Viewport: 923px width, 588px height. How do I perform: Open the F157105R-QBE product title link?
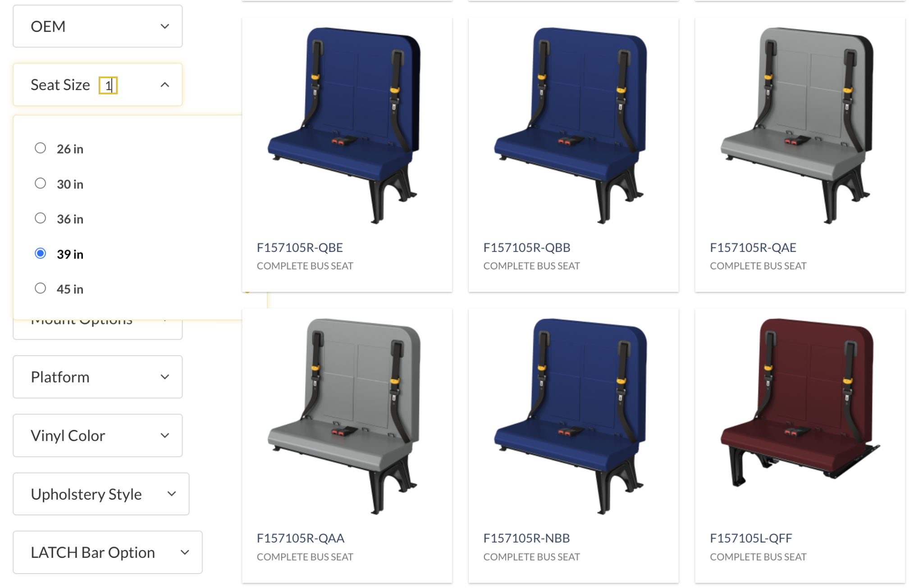click(300, 247)
